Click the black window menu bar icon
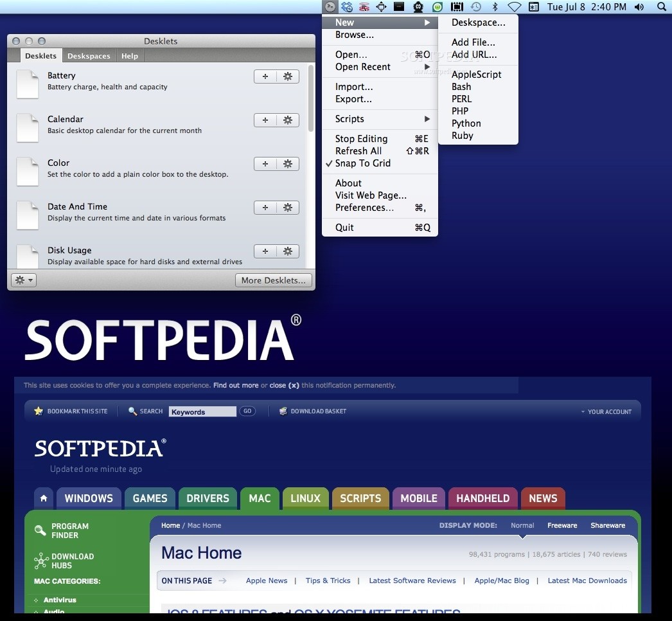This screenshot has width=672, height=621. click(x=399, y=6)
